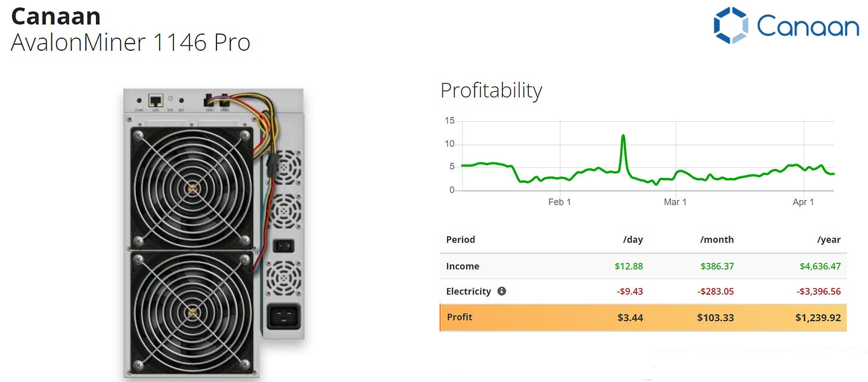Click the Canaan brand name text
The width and height of the screenshot is (868, 382).
pos(55,16)
